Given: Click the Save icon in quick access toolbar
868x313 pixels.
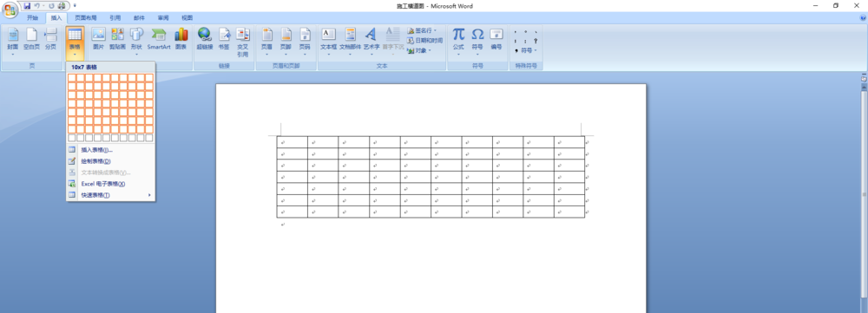Looking at the screenshot, I should point(27,5).
